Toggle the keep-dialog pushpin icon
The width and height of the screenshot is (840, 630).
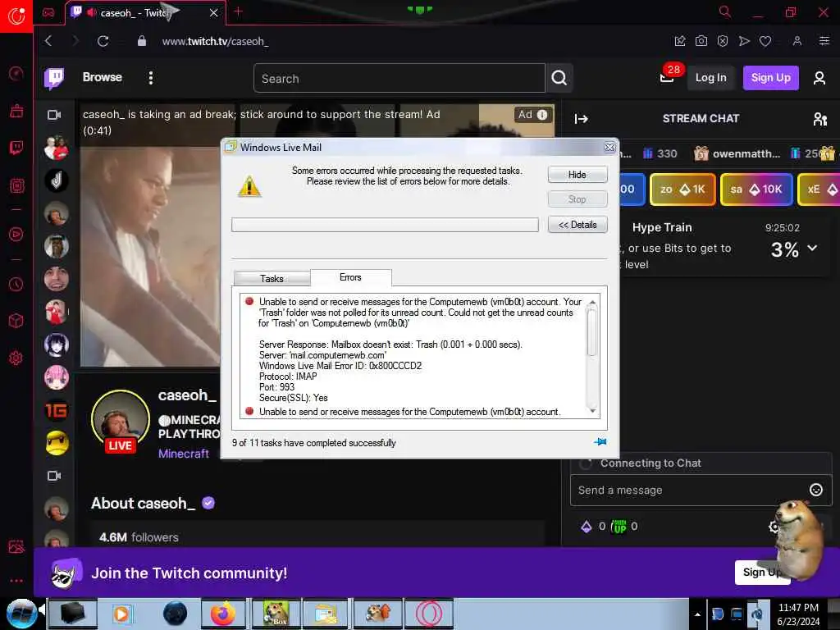coord(600,442)
